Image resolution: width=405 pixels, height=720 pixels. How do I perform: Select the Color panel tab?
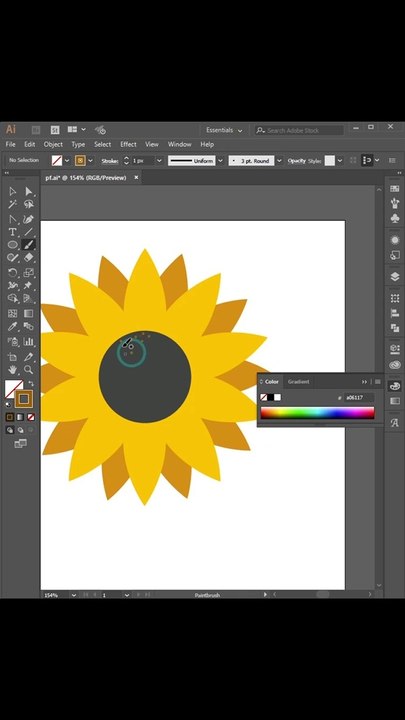point(271,382)
